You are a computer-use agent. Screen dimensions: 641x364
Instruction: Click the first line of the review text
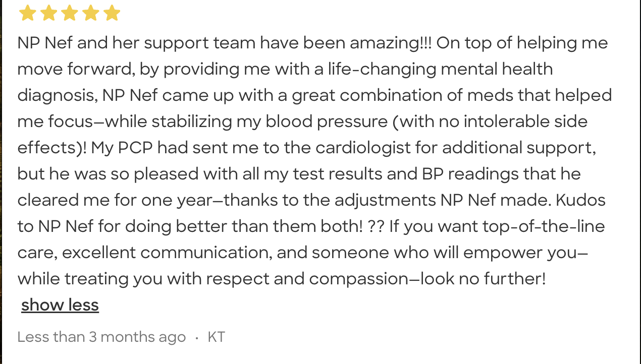(x=313, y=43)
